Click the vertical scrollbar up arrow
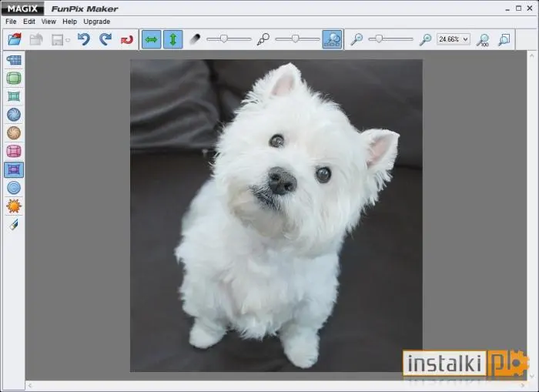This screenshot has height=392, width=539. click(531, 55)
